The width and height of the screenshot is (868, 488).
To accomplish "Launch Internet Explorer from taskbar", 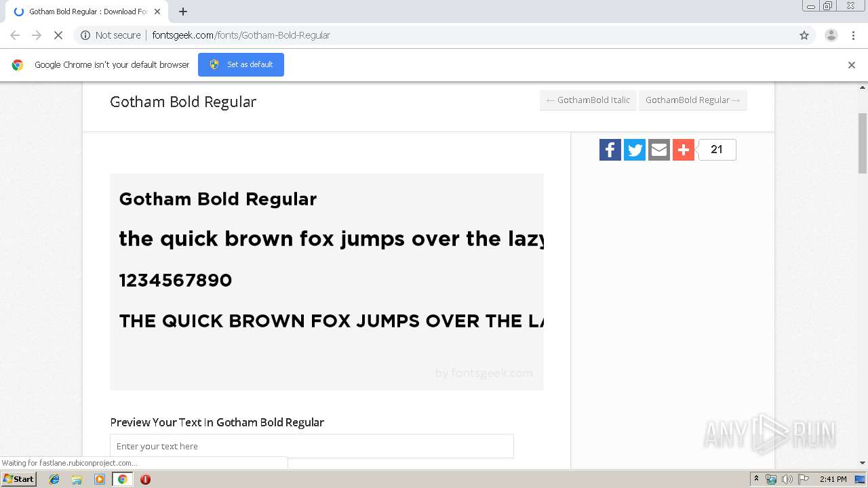I will (x=54, y=479).
